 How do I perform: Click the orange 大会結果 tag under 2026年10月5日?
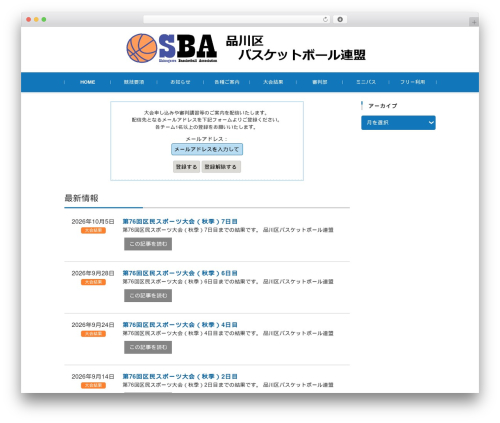(93, 230)
